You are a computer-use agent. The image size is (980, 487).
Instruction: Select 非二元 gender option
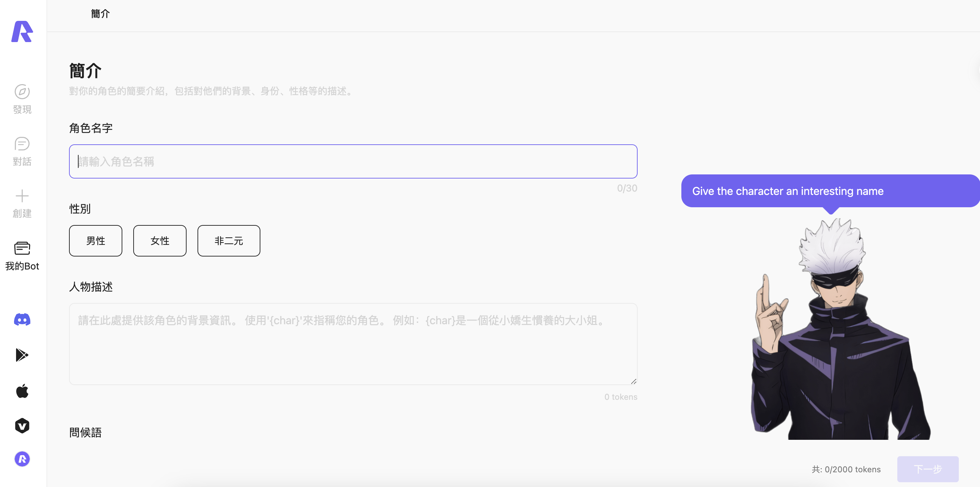229,241
